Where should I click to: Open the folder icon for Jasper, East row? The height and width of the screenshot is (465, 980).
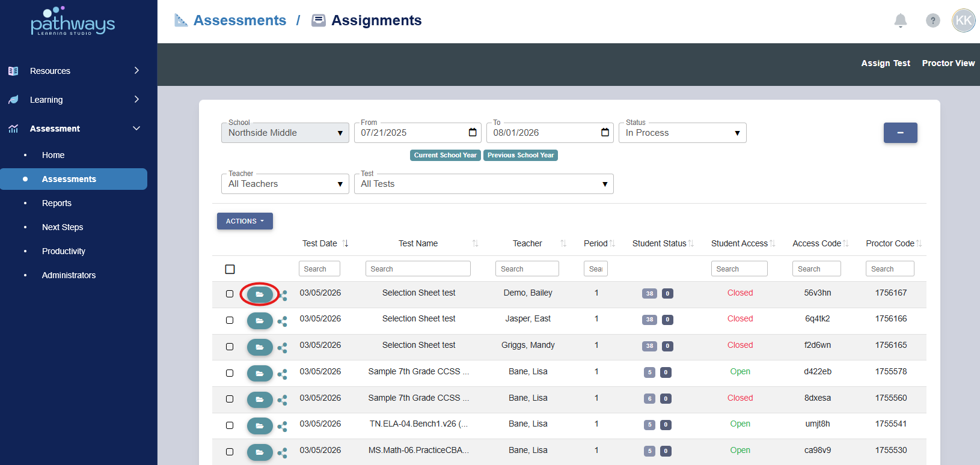tap(260, 321)
